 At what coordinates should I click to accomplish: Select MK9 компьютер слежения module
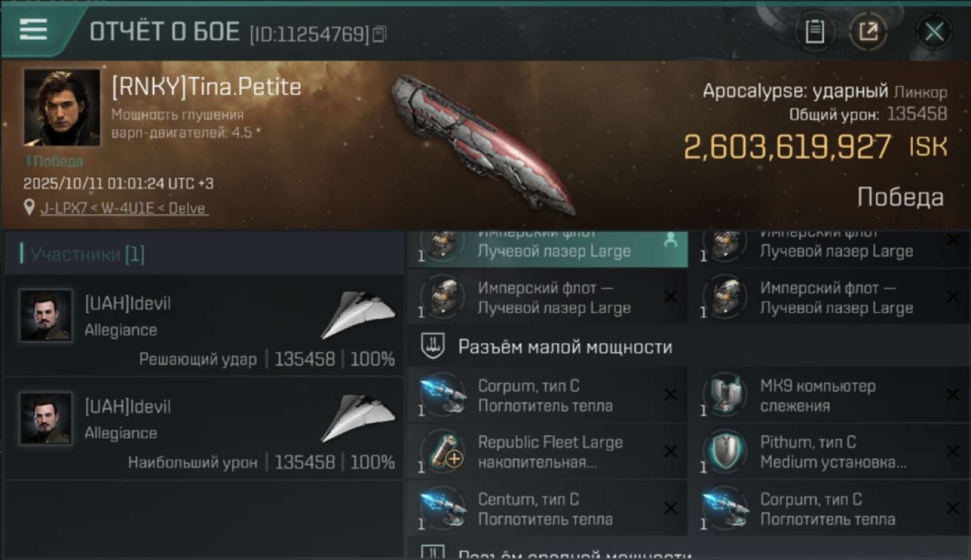pyautogui.click(x=830, y=396)
